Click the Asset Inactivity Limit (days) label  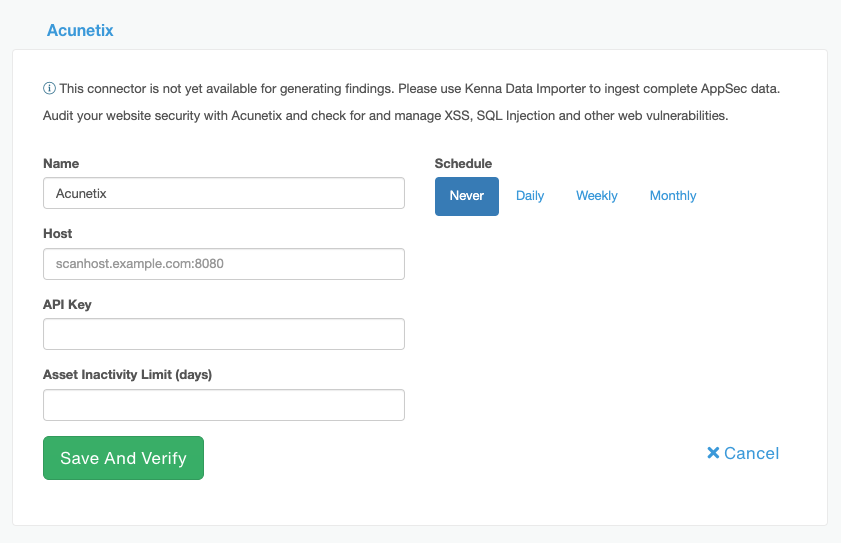point(128,375)
